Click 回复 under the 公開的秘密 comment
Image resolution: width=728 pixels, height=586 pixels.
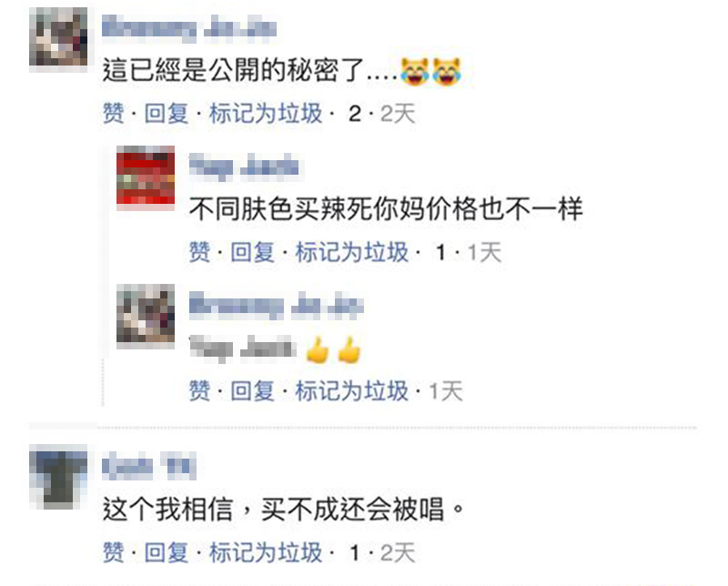point(167,114)
